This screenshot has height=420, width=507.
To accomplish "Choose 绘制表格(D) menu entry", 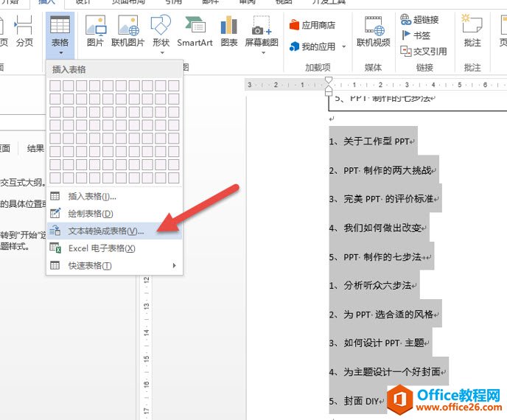I will tap(114, 214).
